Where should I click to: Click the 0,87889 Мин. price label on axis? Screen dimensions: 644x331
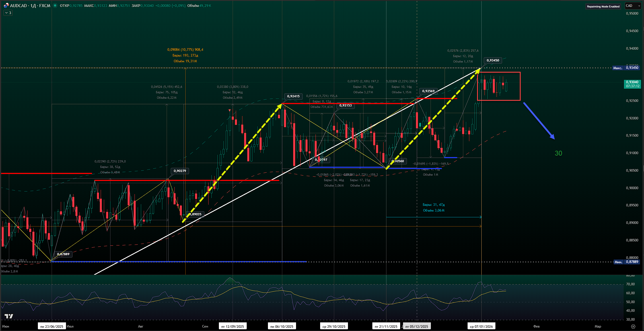pos(632,262)
